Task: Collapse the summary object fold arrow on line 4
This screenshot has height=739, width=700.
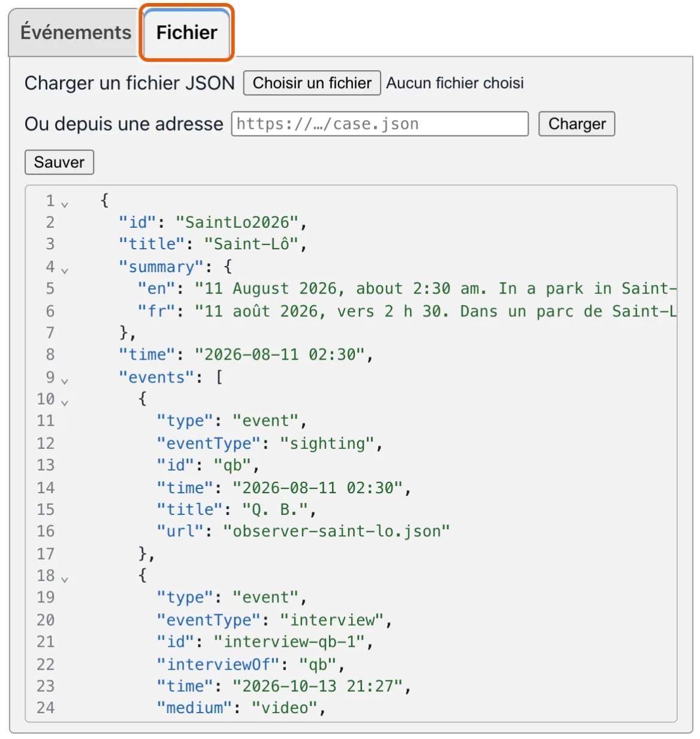Action: pos(65,270)
